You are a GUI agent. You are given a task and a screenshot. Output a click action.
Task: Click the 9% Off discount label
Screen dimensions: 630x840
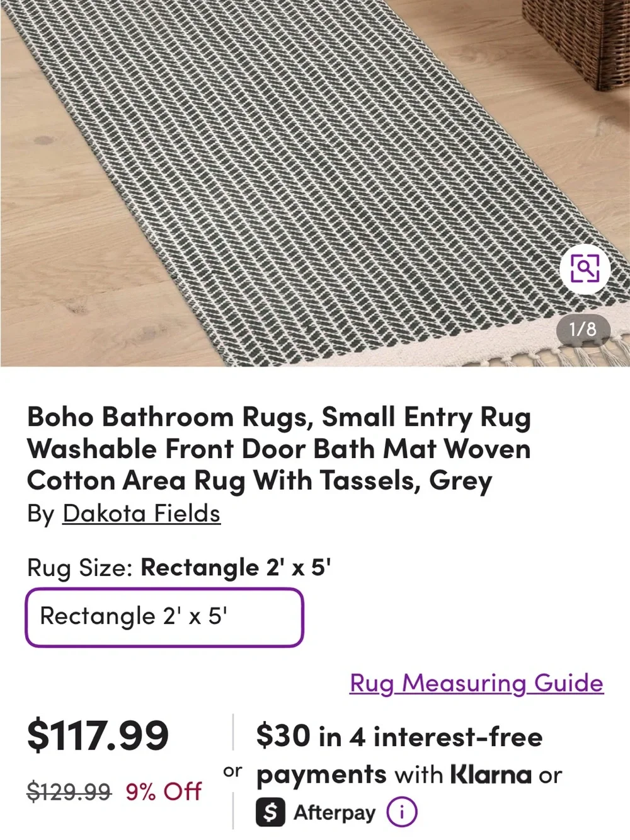[163, 791]
